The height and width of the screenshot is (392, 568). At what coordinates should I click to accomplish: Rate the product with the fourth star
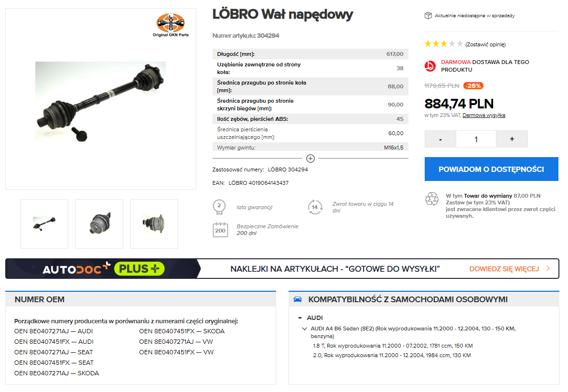click(x=452, y=44)
